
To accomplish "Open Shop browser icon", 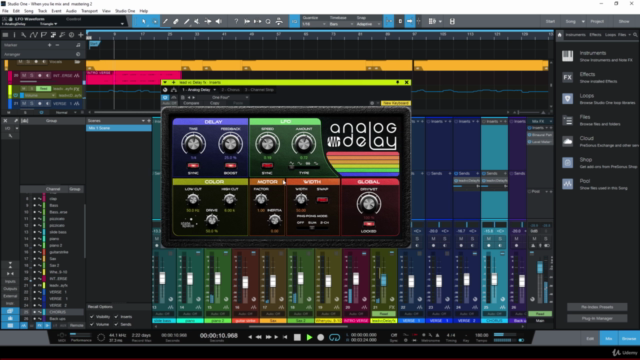I will [567, 163].
